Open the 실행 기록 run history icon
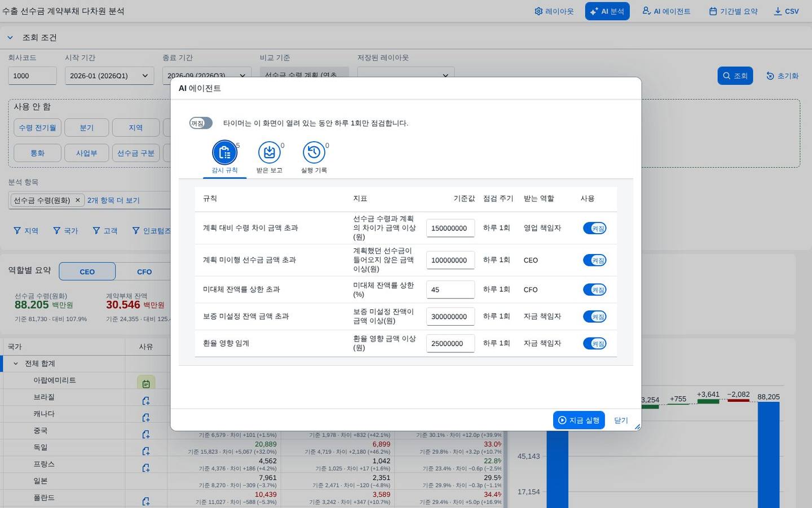The image size is (812, 508). 314,152
